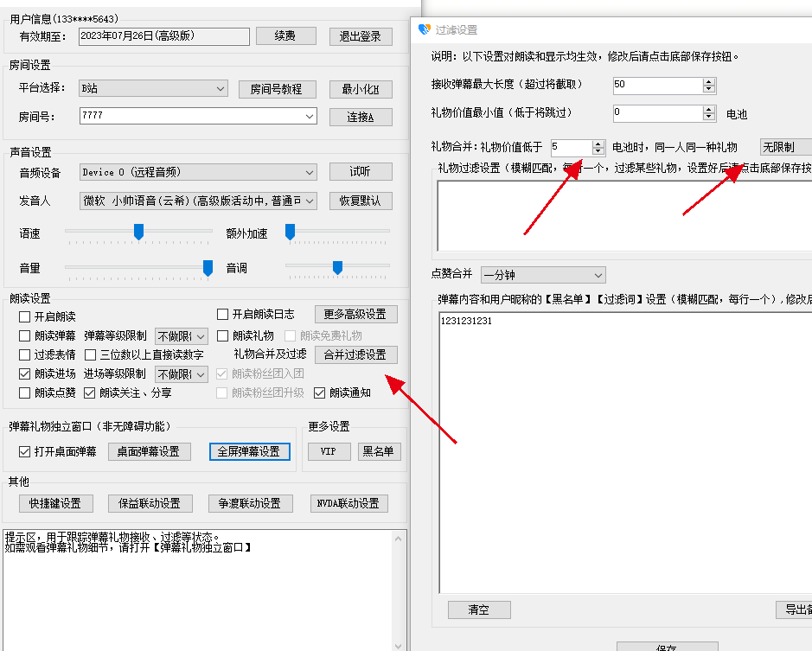This screenshot has height=651, width=812.
Task: Open the 发音人 voice dropdown
Action: [x=198, y=201]
